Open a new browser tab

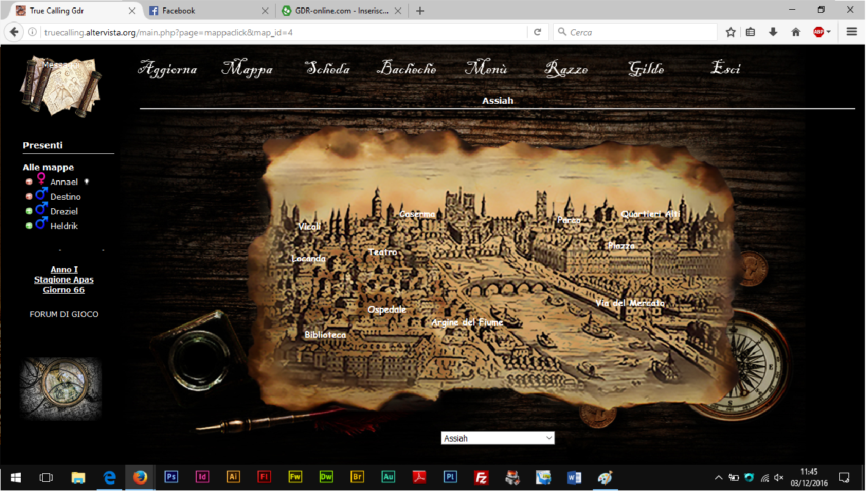click(x=420, y=11)
